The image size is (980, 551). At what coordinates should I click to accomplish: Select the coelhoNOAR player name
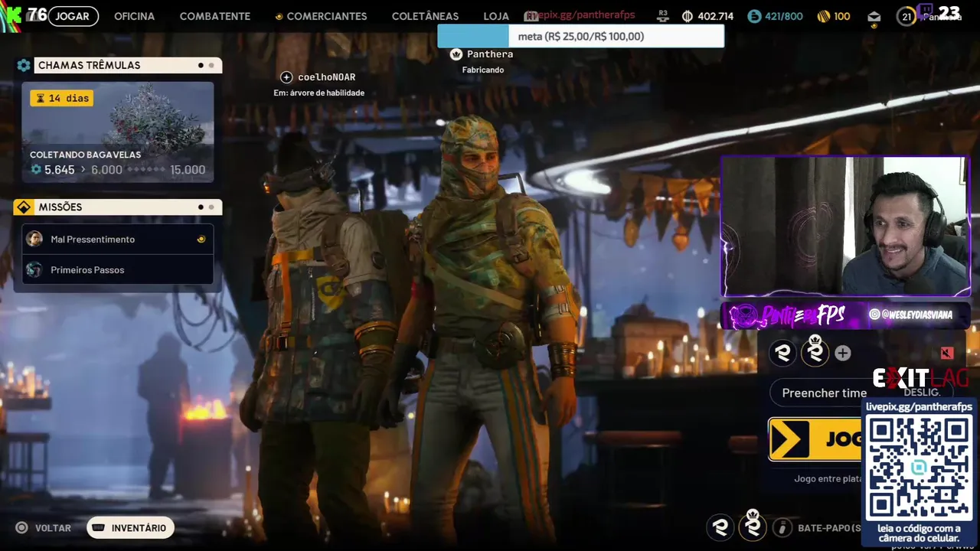click(x=327, y=77)
